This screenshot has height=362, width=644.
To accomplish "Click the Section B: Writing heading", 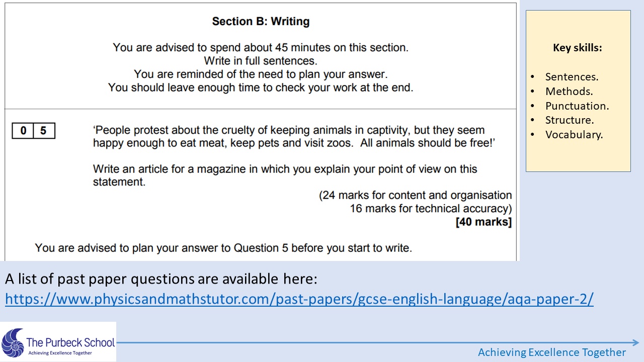I will (261, 22).
